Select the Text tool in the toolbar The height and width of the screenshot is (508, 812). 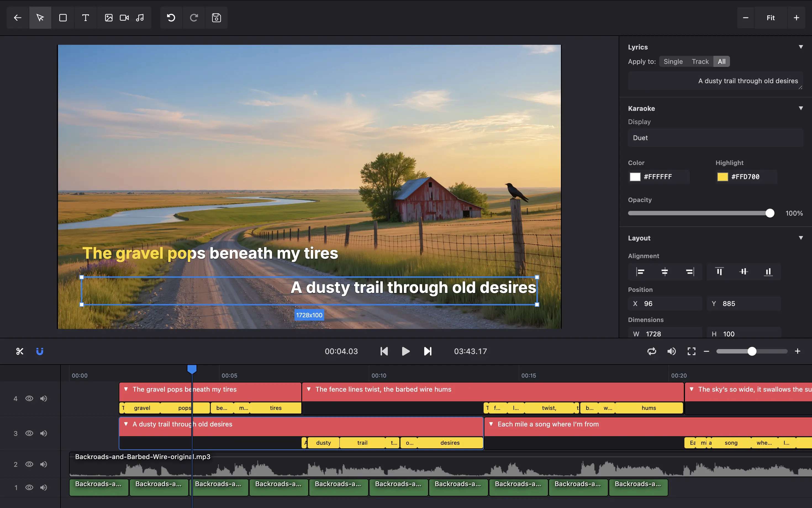[x=85, y=17]
